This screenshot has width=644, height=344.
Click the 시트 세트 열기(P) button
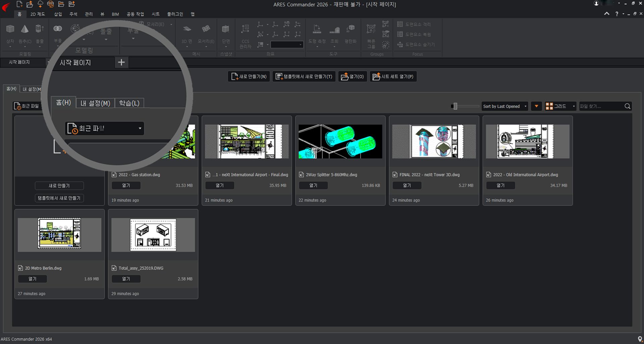pyautogui.click(x=393, y=76)
